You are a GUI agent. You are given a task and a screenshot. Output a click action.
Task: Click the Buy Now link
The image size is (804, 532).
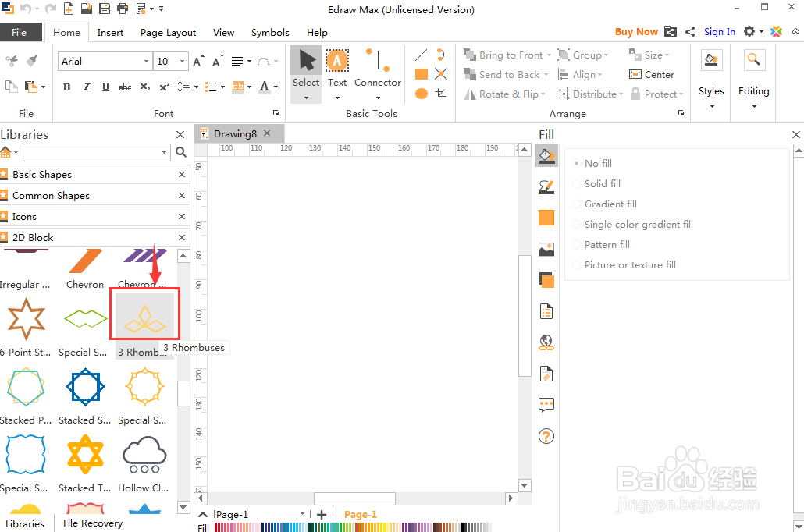pyautogui.click(x=636, y=32)
